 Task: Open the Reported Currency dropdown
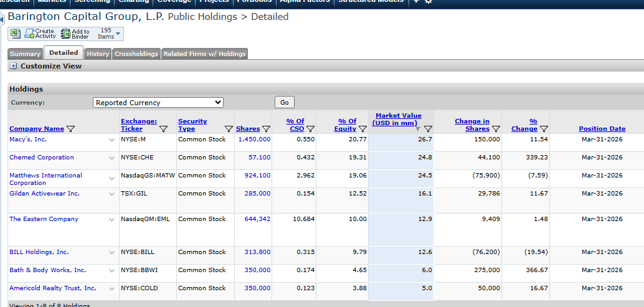click(158, 103)
